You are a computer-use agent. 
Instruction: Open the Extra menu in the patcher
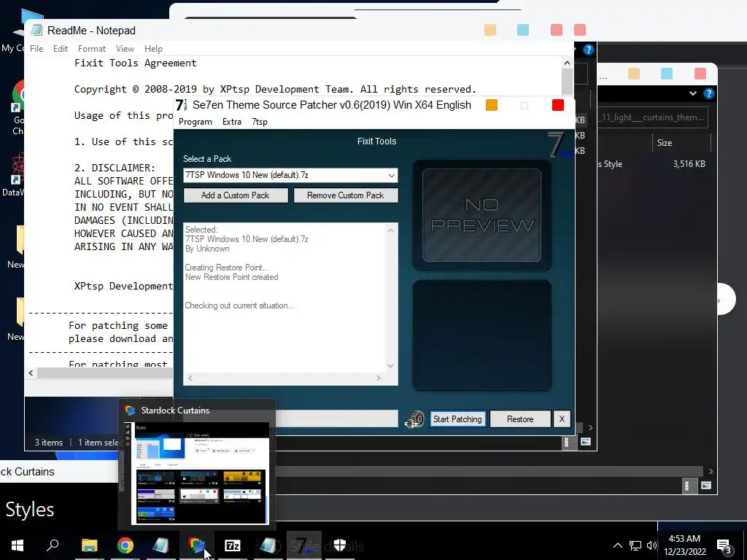click(x=231, y=122)
